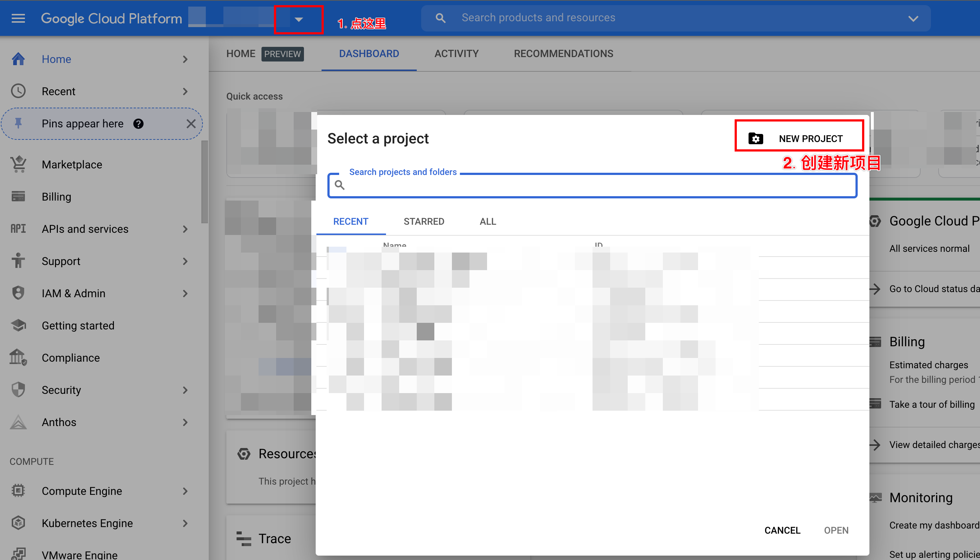Click the search icon in top bar

pos(441,18)
